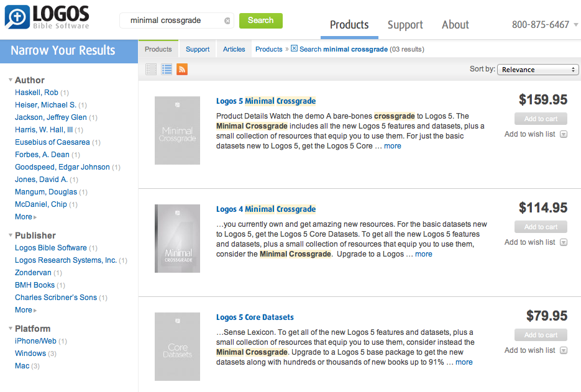
Task: Click Add to wish list for Logos 4 Minimal Crossgrade
Action: 530,242
